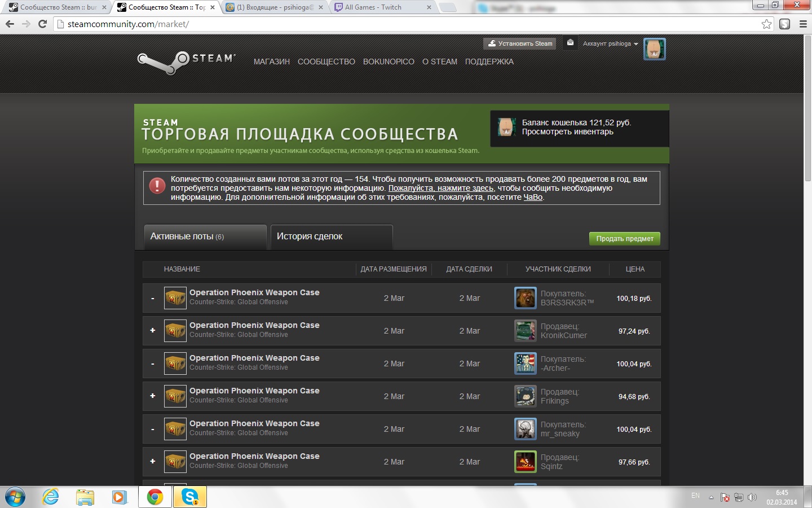Click the browser Back arrow
This screenshot has height=508, width=812.
[10, 24]
